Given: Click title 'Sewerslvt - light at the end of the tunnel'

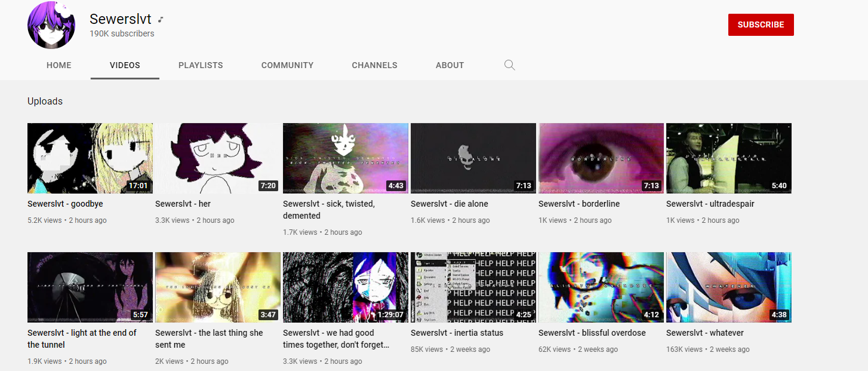Looking at the screenshot, I should 82,339.
